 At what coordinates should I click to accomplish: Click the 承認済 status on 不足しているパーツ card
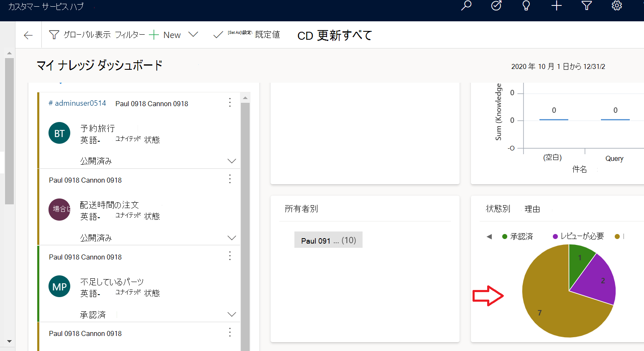(x=93, y=315)
